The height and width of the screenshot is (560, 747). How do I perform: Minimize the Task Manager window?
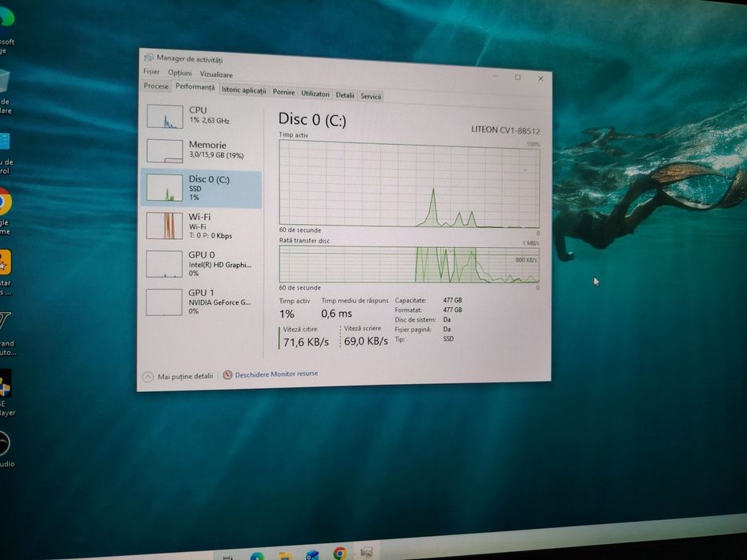point(495,76)
